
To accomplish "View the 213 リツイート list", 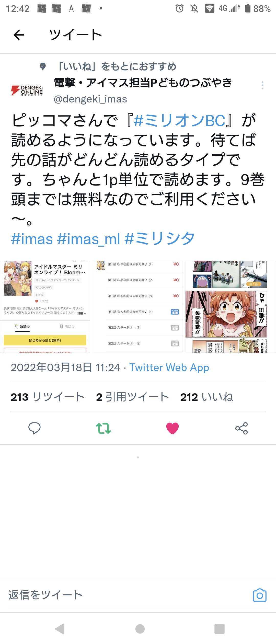I will point(48,397).
